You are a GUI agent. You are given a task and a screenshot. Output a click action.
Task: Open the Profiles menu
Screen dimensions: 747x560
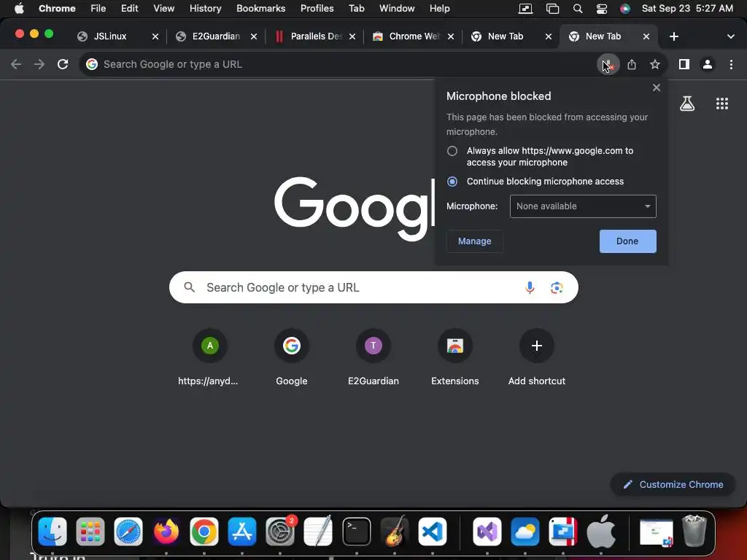coord(317,9)
